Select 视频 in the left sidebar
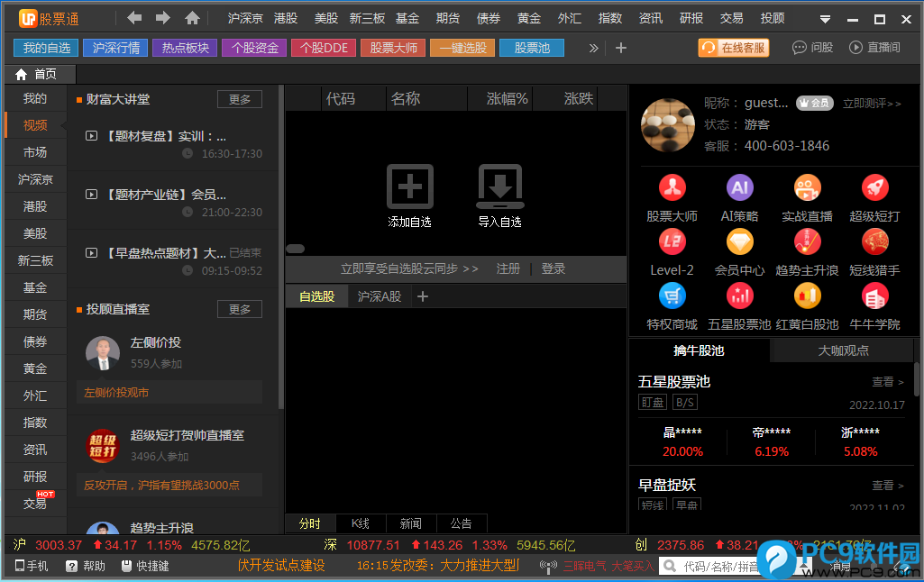 click(x=35, y=125)
